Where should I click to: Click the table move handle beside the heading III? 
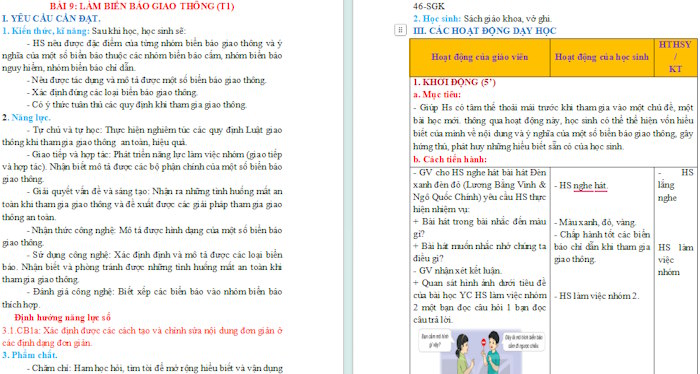point(400,30)
